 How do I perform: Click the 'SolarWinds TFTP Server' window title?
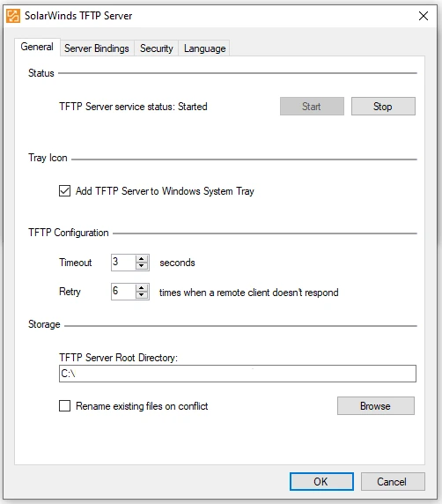(78, 16)
